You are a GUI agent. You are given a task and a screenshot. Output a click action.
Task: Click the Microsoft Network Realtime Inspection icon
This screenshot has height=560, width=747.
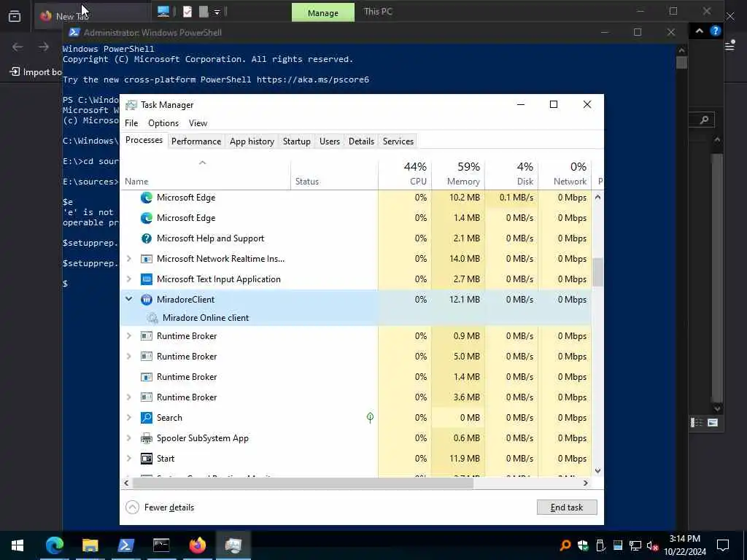click(x=146, y=259)
